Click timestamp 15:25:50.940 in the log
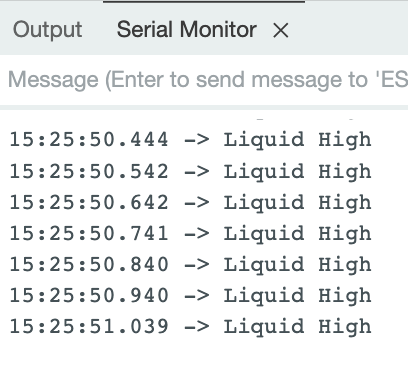Screen dimensions: 408x365 (89, 296)
